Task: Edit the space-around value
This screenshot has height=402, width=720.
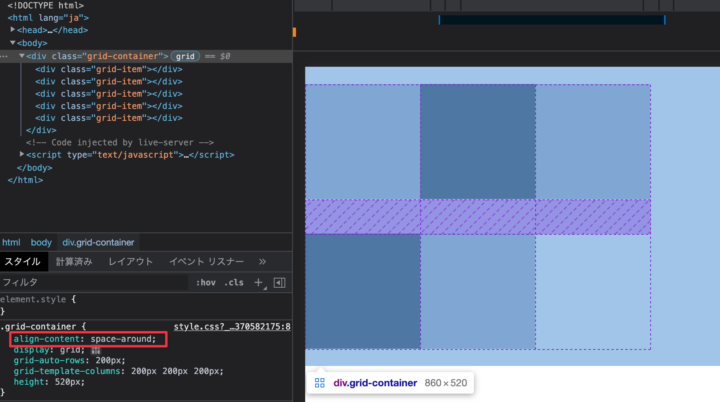Action: pos(121,339)
